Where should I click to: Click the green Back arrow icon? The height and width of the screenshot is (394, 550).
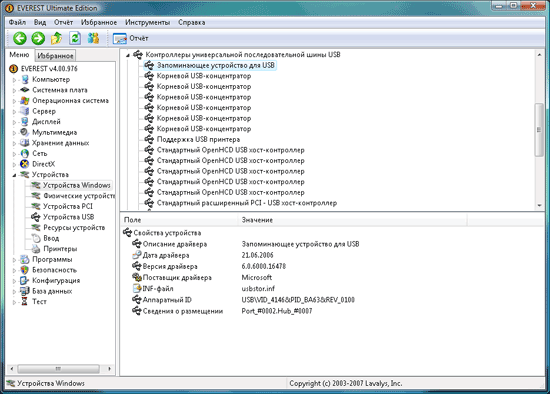20,38
